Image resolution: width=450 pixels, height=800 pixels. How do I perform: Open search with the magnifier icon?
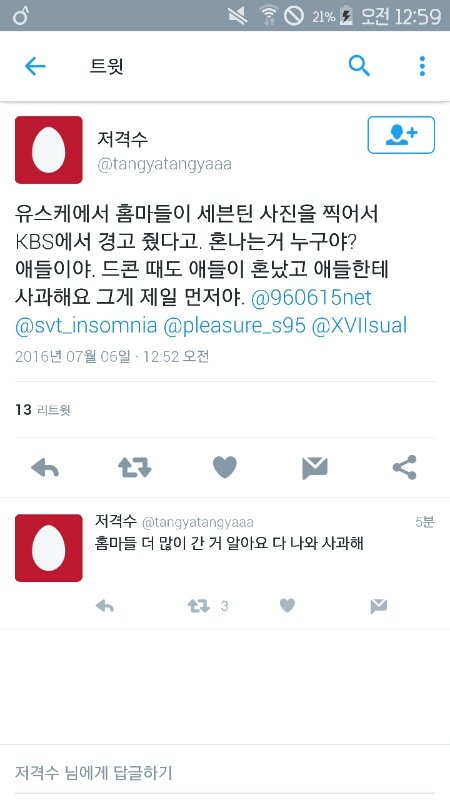tap(359, 66)
